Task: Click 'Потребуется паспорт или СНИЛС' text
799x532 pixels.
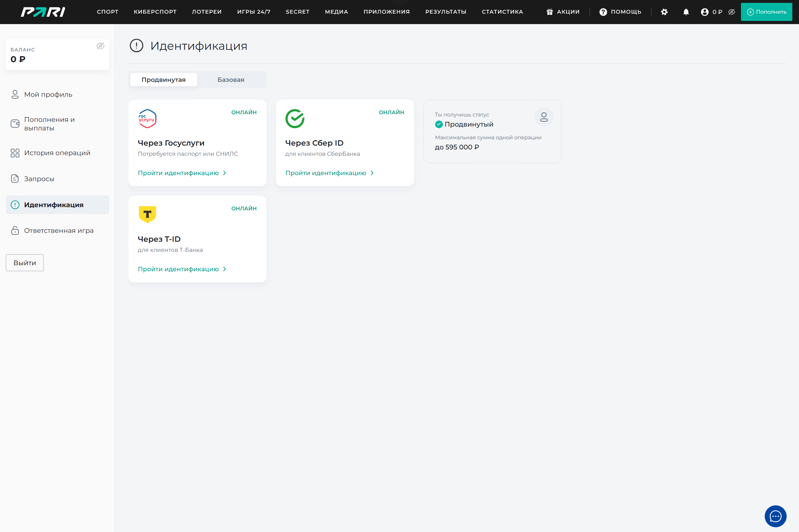Action: [188, 154]
